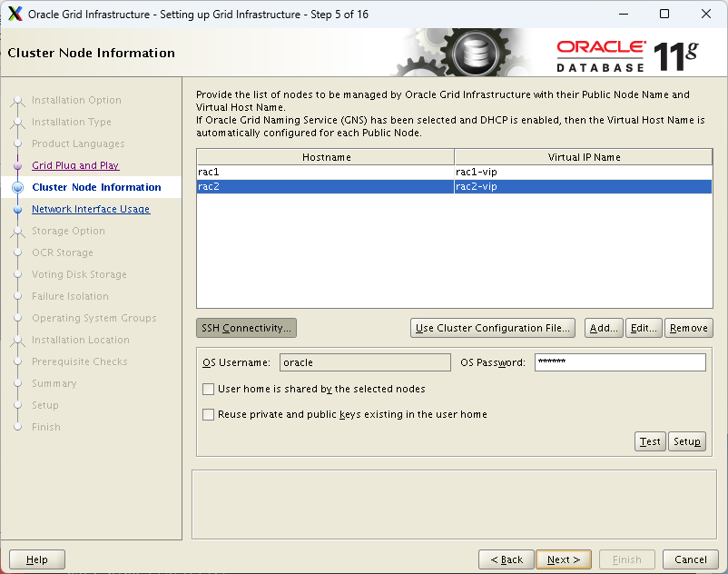The image size is (728, 574).
Task: Open the Help documentation
Action: (37, 559)
